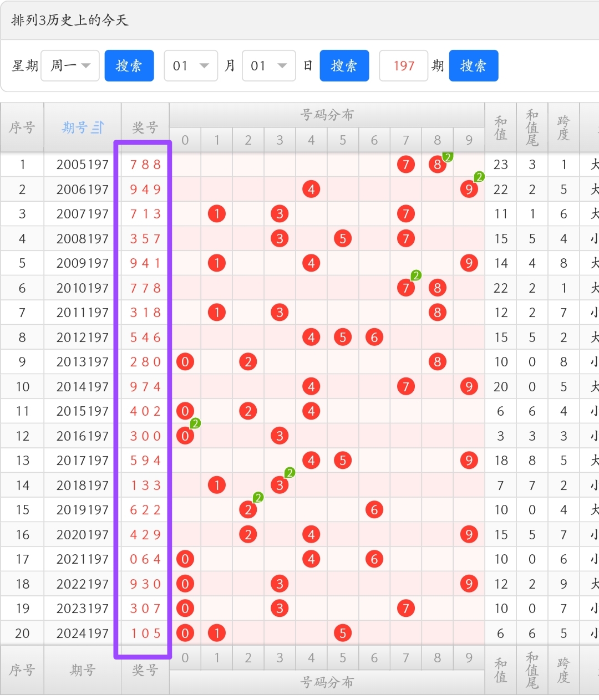Open the day dropdown before 日
The image size is (599, 700).
click(268, 65)
